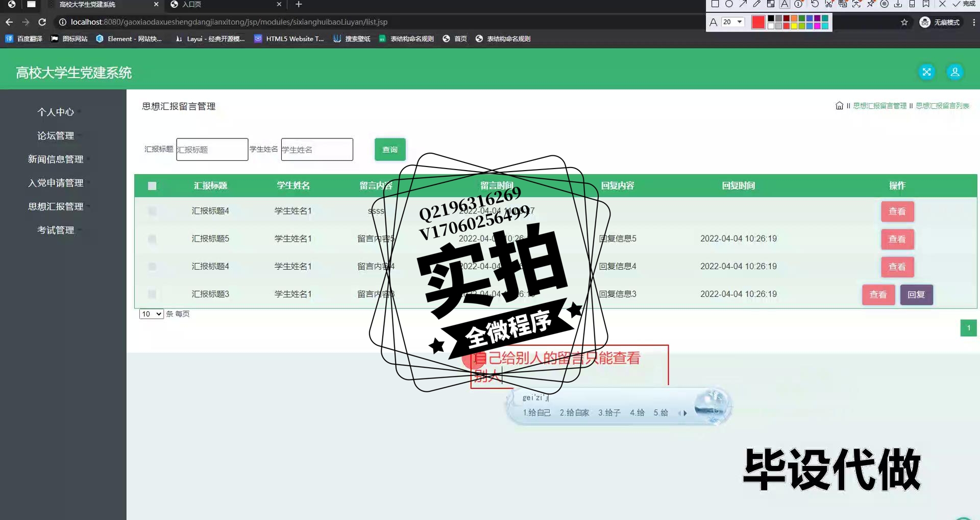The image size is (980, 520).
Task: Bookmark this page with the star icon
Action: coord(904,22)
